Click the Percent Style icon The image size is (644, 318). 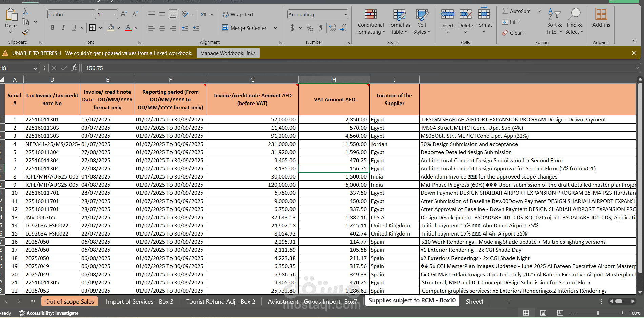click(309, 28)
